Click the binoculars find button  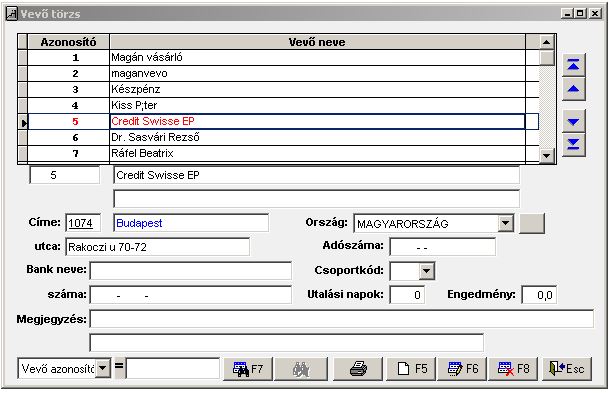[x=301, y=368]
